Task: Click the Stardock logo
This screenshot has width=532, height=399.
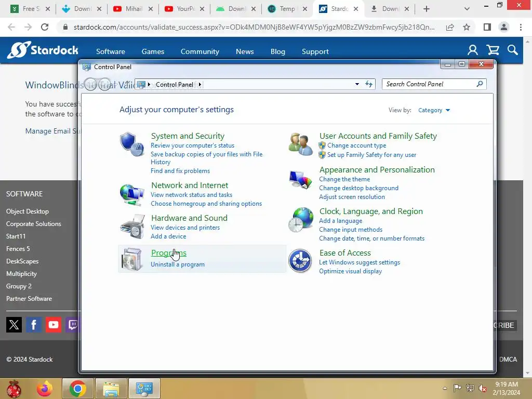Action: [x=43, y=50]
